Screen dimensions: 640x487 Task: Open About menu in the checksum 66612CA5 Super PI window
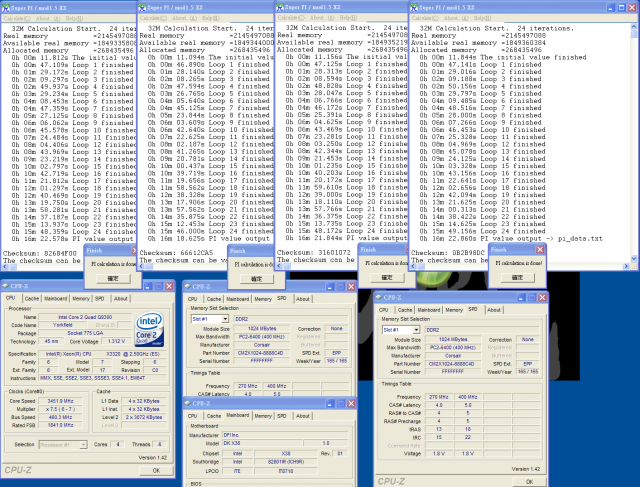coord(184,18)
